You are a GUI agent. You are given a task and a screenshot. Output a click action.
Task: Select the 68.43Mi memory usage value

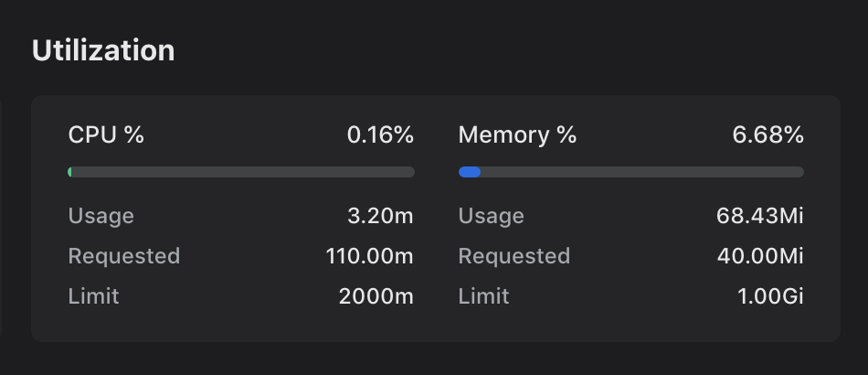pos(760,216)
